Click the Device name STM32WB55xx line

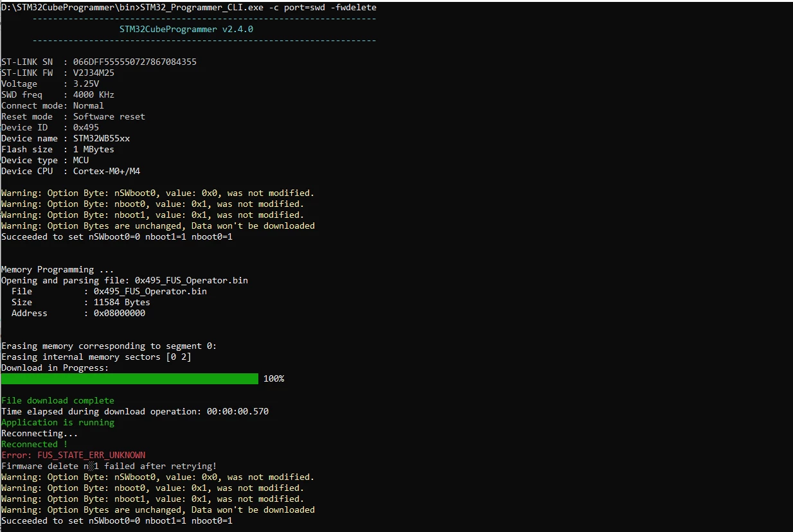click(x=66, y=138)
